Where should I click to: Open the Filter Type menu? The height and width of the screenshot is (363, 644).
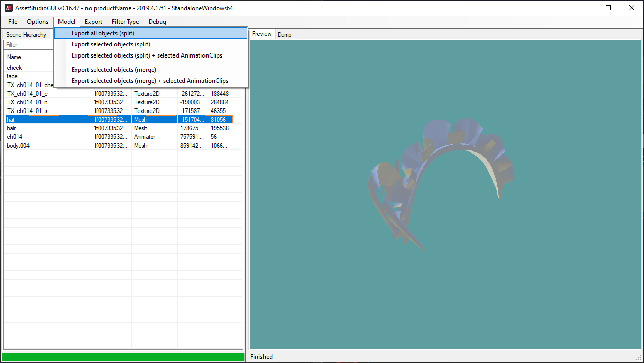125,22
